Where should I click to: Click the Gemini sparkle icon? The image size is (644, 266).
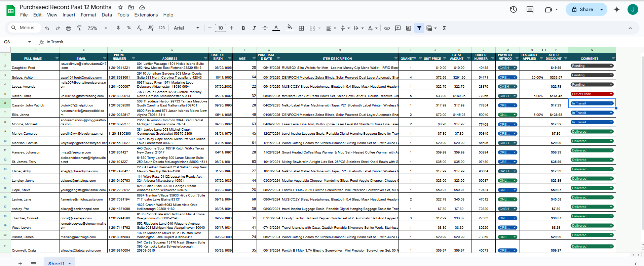click(617, 9)
